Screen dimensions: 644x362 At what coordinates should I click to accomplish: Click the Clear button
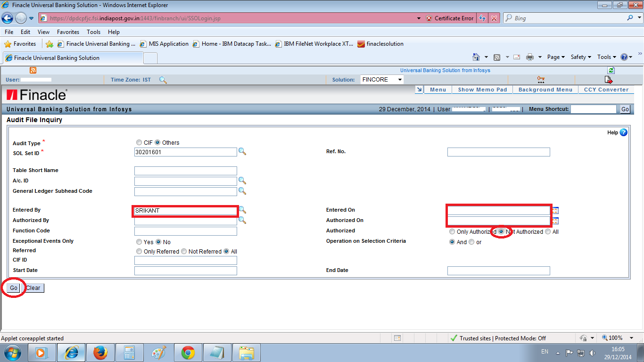point(33,288)
